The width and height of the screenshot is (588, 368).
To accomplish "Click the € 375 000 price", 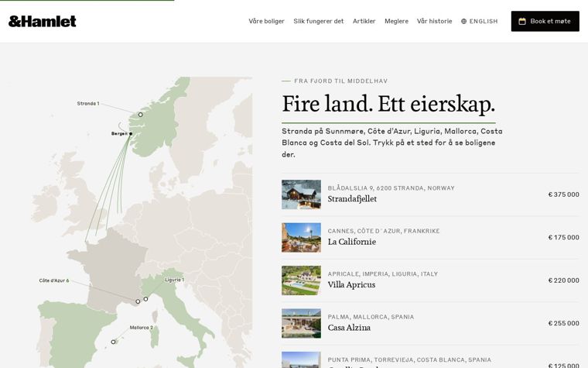I will 563,194.
